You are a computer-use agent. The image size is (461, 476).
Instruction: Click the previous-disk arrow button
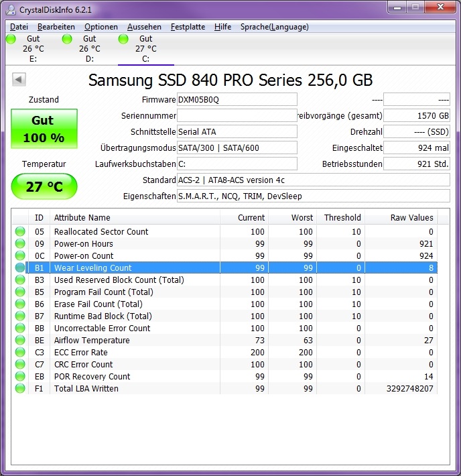(x=19, y=80)
